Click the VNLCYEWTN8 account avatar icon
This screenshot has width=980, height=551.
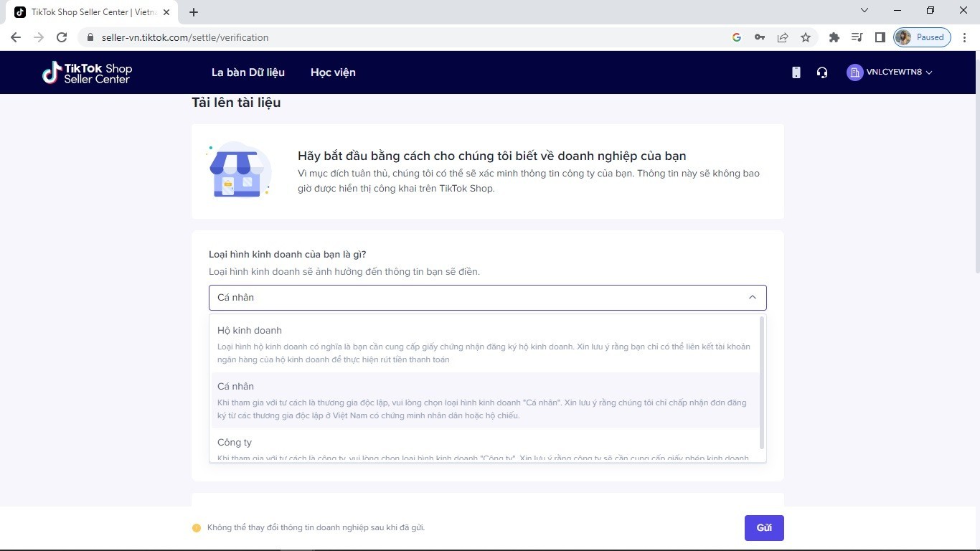click(854, 72)
